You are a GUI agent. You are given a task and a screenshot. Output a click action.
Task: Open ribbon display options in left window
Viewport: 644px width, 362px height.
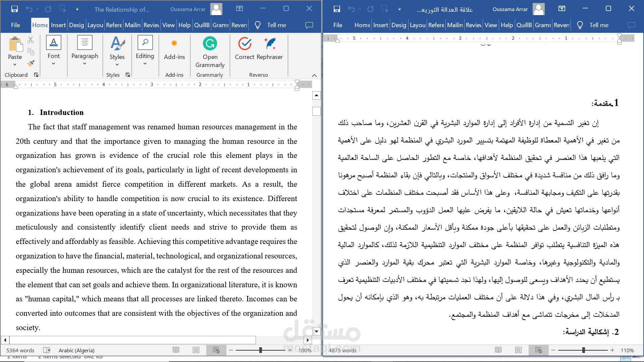pyautogui.click(x=239, y=9)
